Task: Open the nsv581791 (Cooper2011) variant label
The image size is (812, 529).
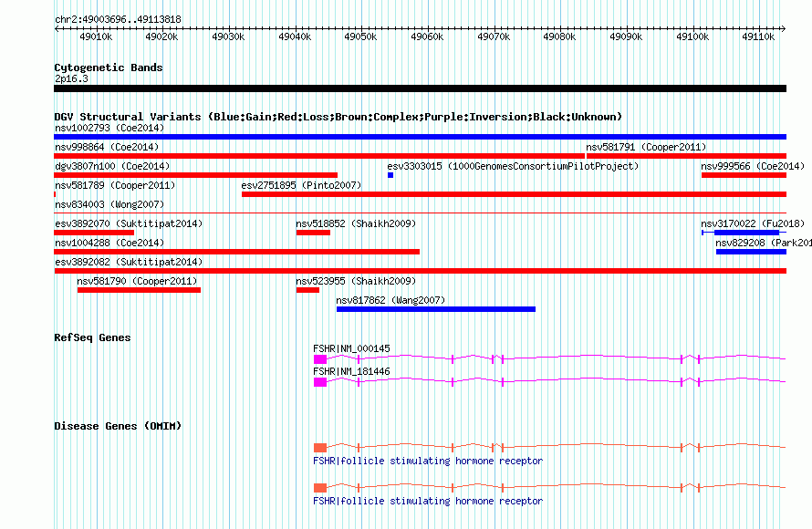Action: click(x=646, y=147)
